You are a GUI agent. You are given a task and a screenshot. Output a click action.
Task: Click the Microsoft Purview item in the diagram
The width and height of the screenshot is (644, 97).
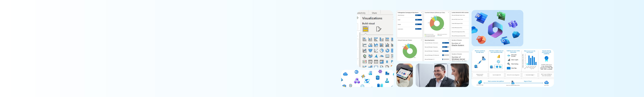point(512,55)
